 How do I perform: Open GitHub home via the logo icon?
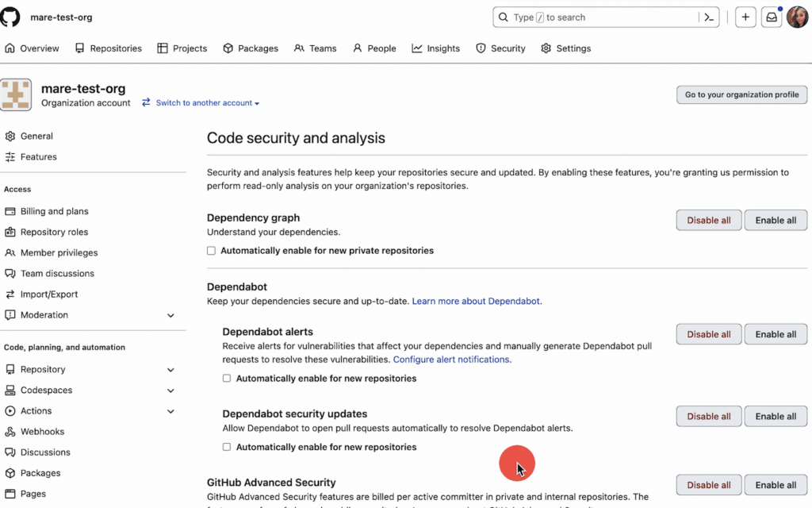(x=10, y=17)
